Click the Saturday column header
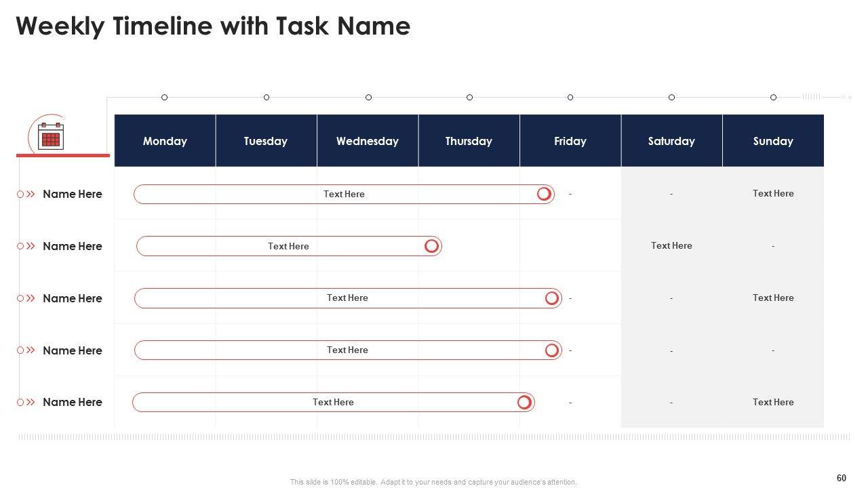This screenshot has height=488, width=868. pyautogui.click(x=671, y=141)
